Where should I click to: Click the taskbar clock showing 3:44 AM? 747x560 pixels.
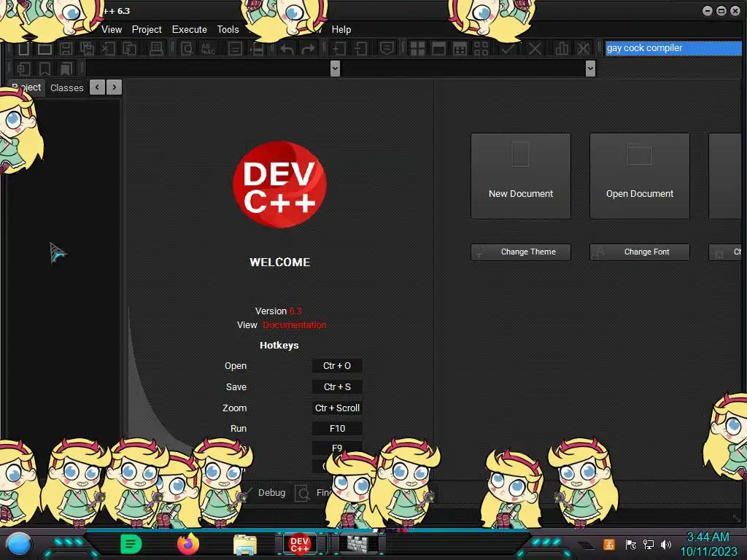(x=708, y=544)
